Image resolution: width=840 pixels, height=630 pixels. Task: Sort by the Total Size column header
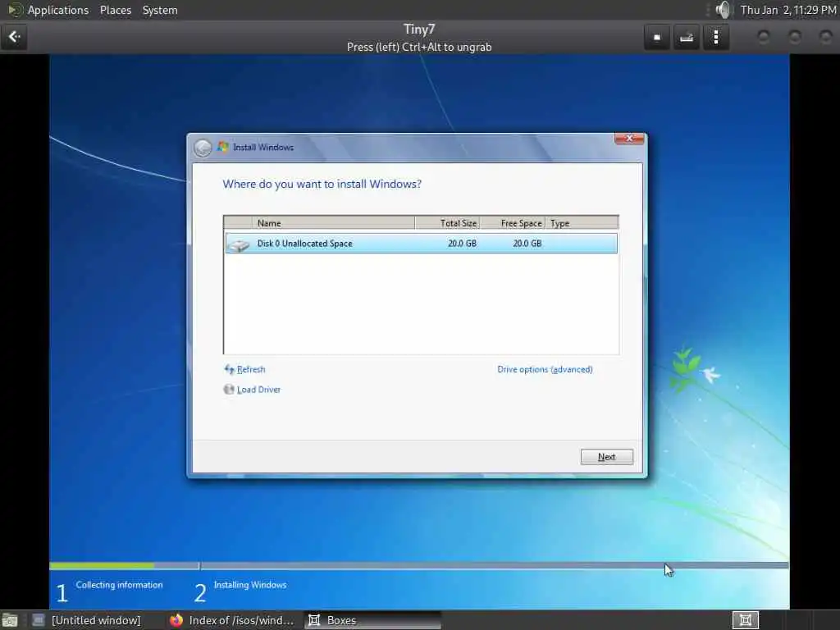pyautogui.click(x=447, y=223)
